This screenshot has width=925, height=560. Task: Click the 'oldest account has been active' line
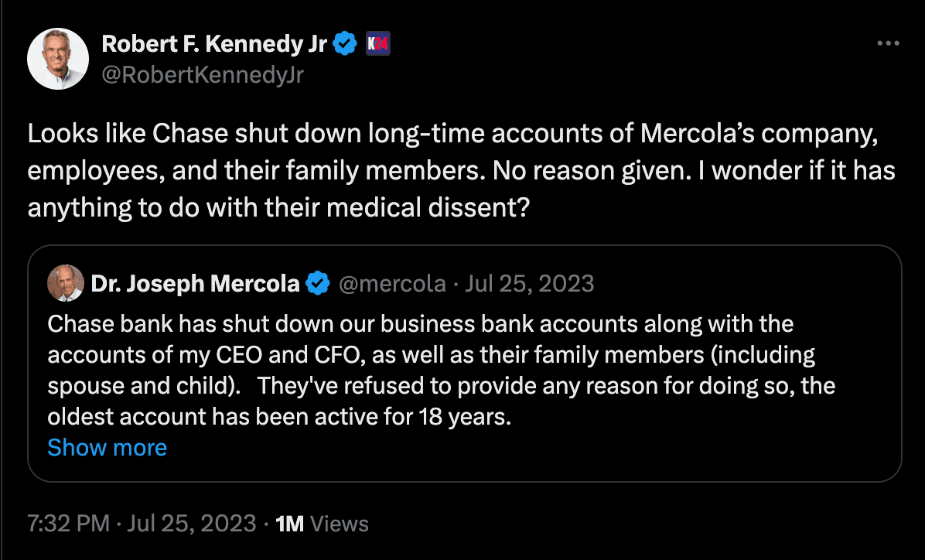[279, 417]
